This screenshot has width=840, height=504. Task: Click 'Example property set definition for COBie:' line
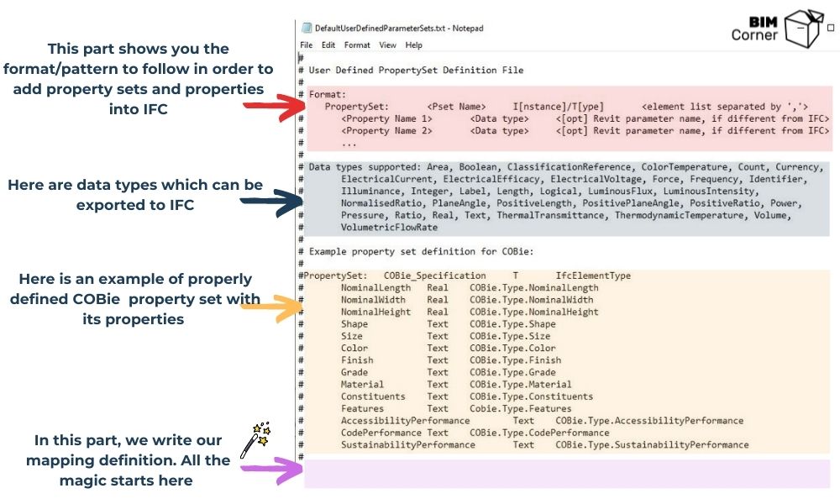point(421,252)
